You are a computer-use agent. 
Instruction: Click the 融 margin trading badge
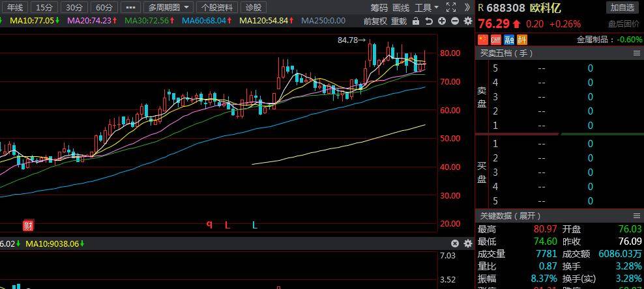click(508, 40)
